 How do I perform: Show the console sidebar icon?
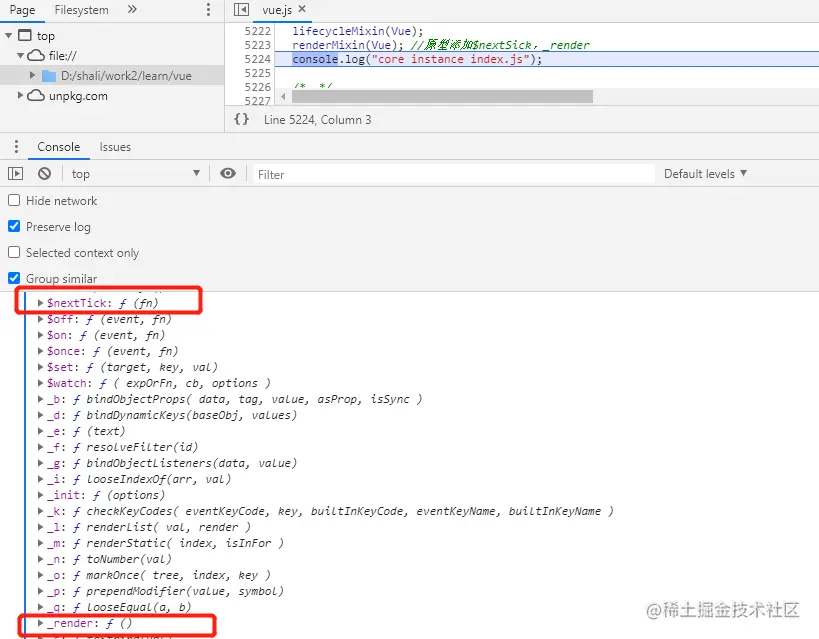click(16, 173)
